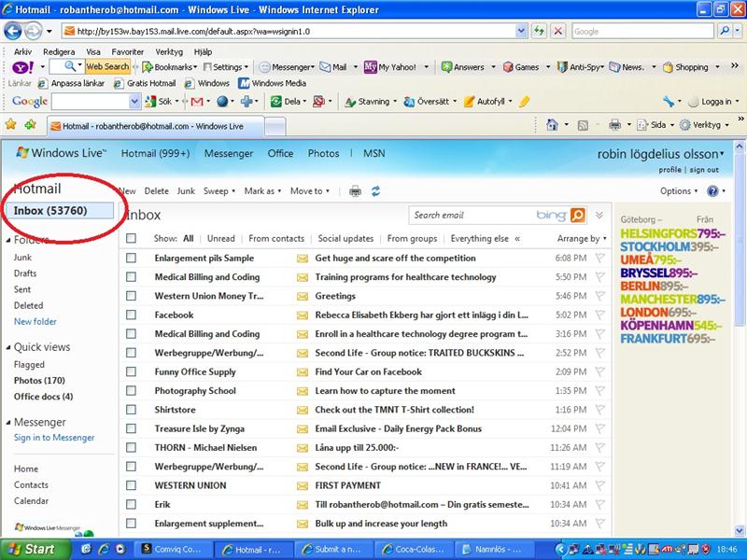Check the WESTERN UNION message checkbox

(132, 485)
